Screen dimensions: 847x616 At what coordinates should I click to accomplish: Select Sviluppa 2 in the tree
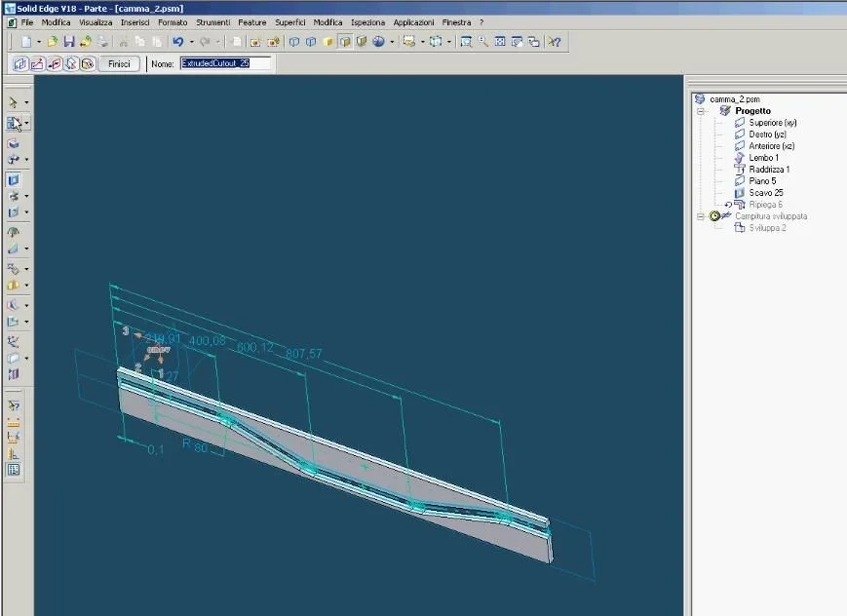768,228
